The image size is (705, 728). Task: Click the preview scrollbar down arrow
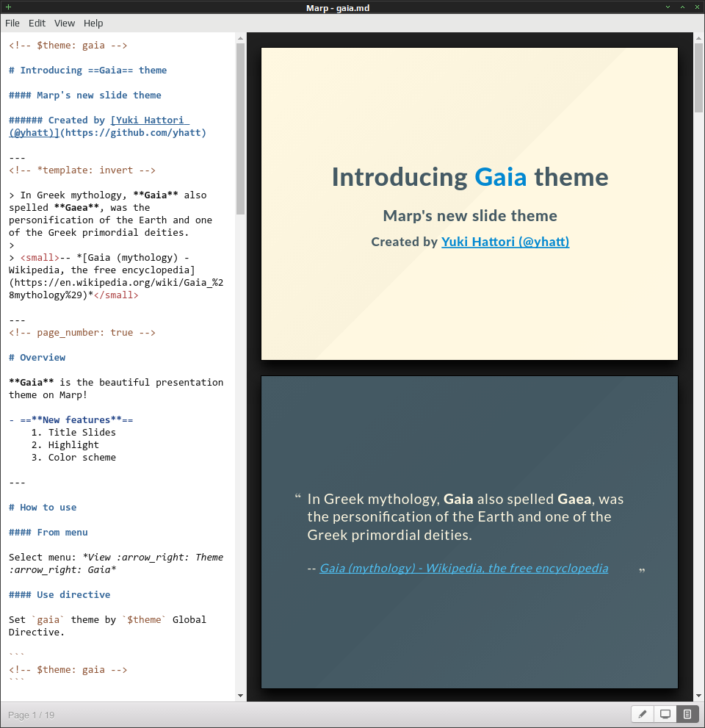click(x=698, y=696)
